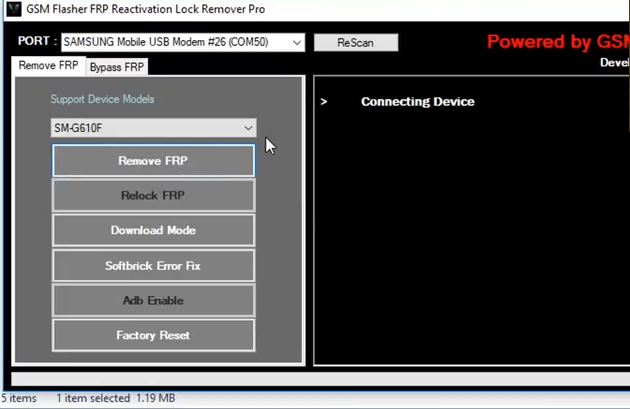
Task: Click the Remove FRP button
Action: (153, 161)
